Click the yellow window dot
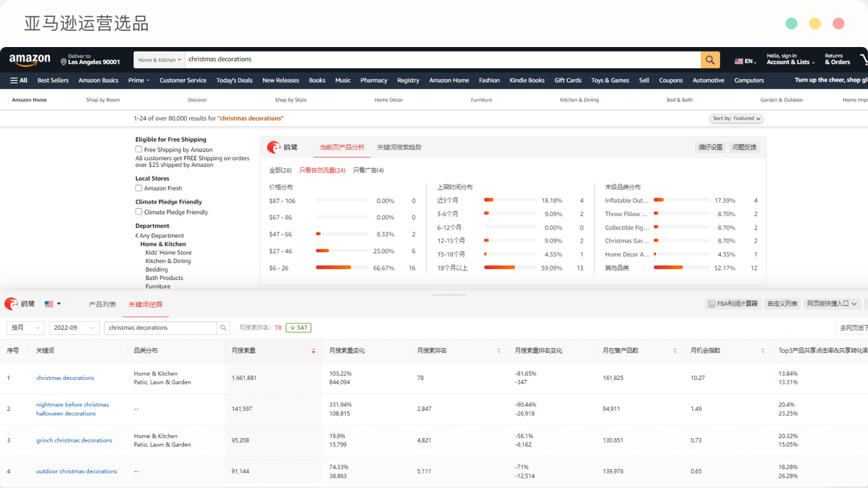 click(x=815, y=24)
